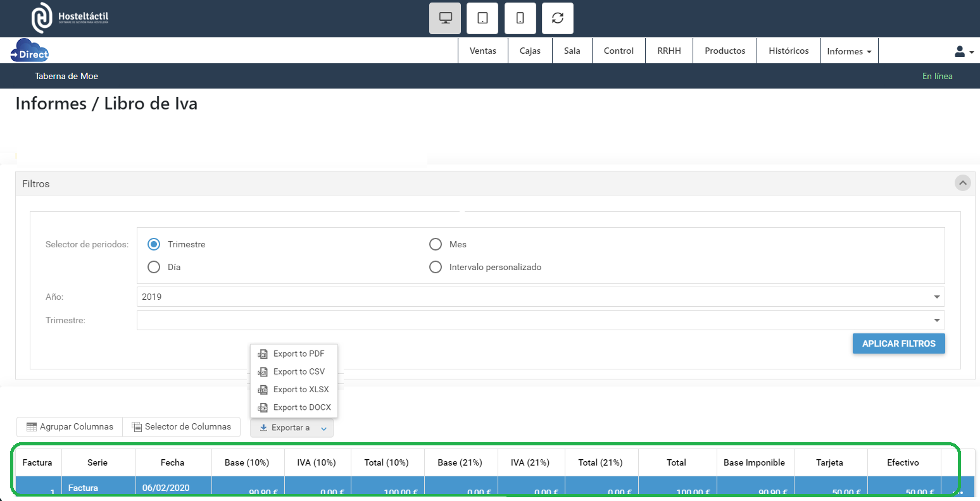The image size is (980, 501).
Task: Click the Fecha column header
Action: click(x=172, y=462)
